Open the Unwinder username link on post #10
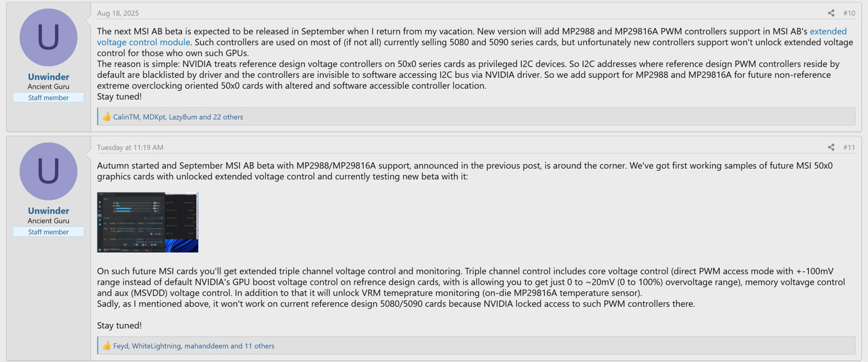The width and height of the screenshot is (868, 362). (48, 77)
